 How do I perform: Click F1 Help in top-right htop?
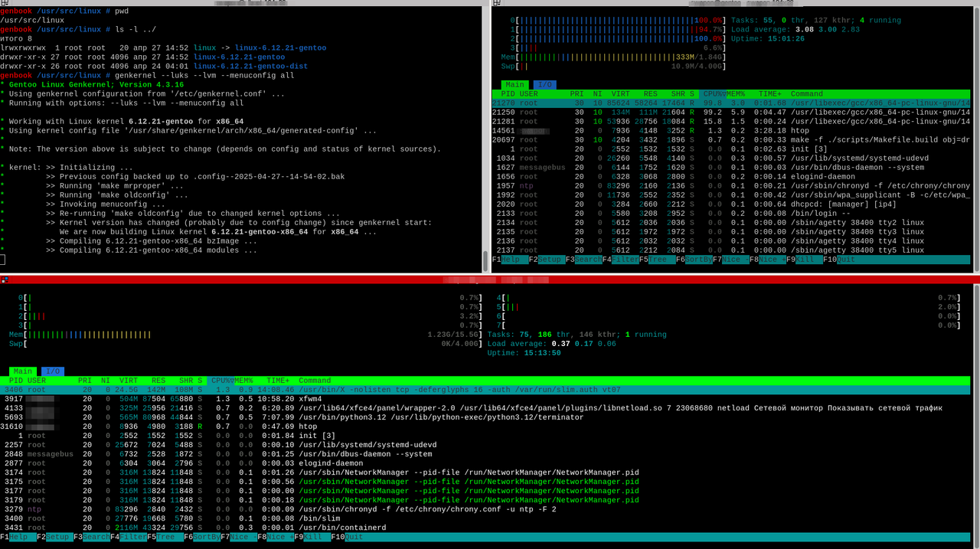click(x=510, y=260)
